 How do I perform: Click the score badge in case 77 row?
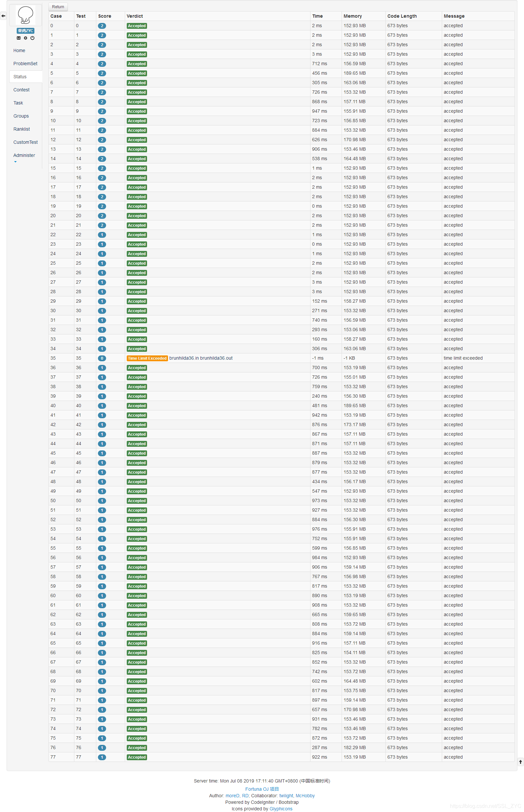[x=102, y=757]
